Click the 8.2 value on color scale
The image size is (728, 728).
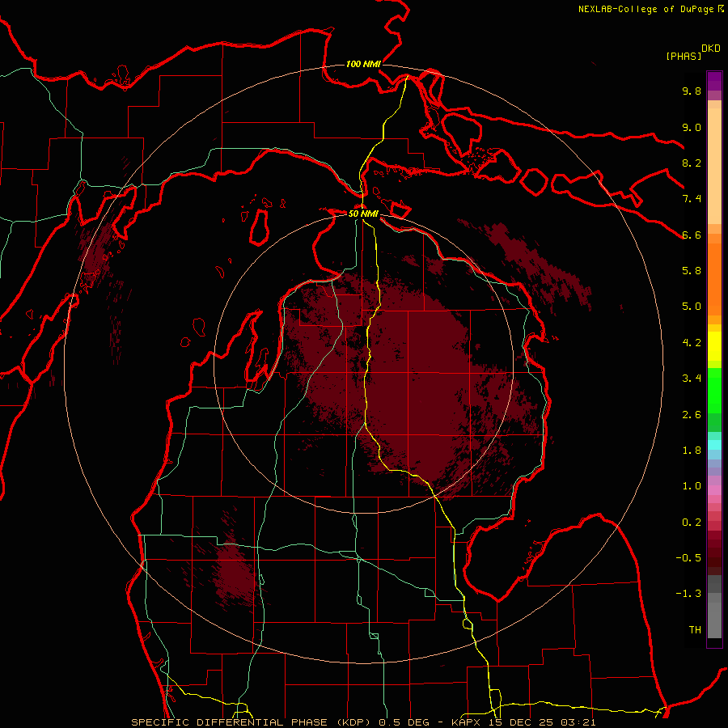point(692,163)
